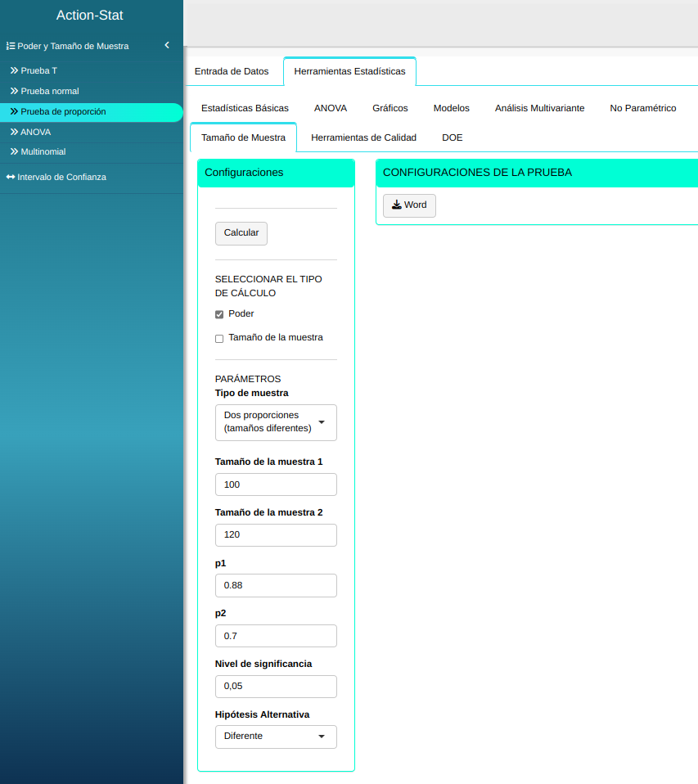Click the double-arrow icon of Prueba de proporción
The height and width of the screenshot is (784, 698).
[x=14, y=111]
